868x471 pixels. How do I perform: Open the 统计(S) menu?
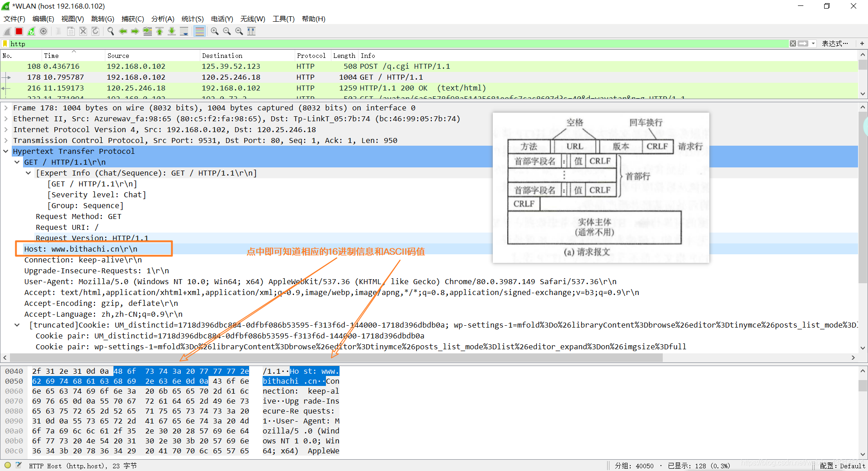[x=193, y=19]
